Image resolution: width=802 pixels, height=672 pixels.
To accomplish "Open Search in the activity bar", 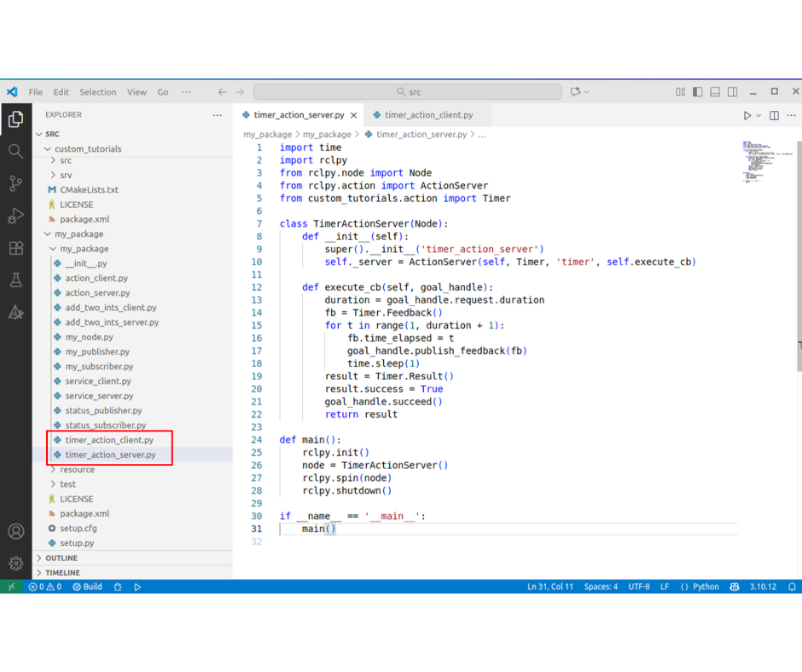I will click(x=15, y=152).
